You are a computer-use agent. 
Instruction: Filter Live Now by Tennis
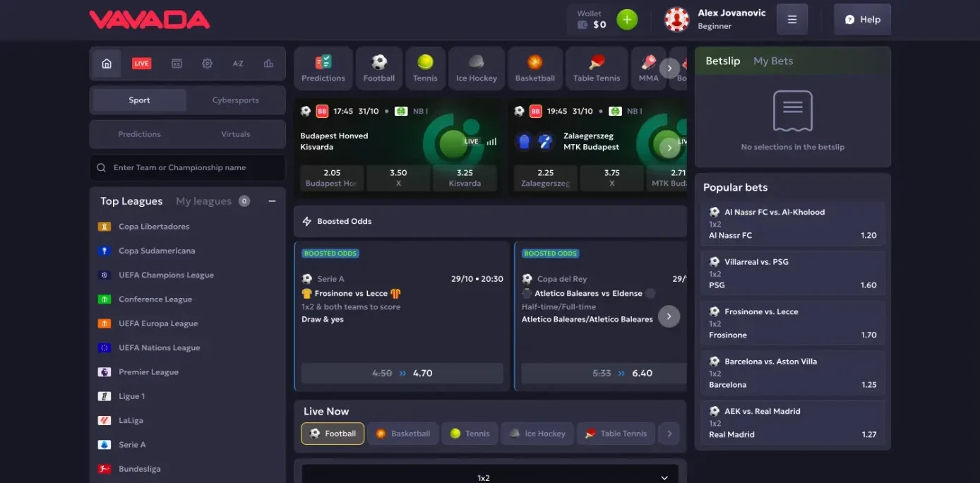tap(470, 434)
